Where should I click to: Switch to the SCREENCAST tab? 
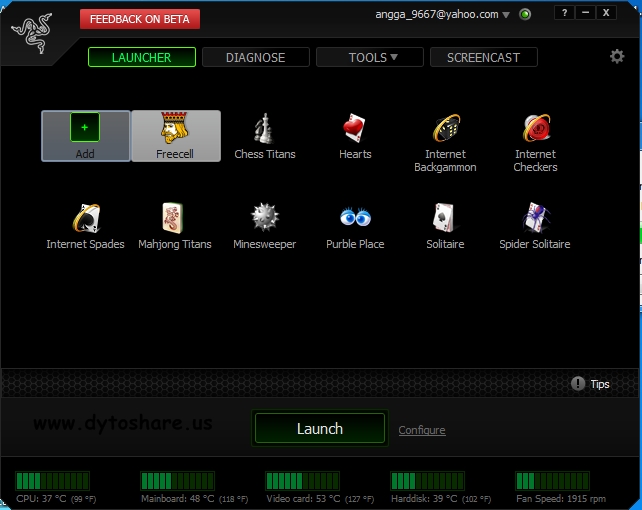tap(484, 57)
